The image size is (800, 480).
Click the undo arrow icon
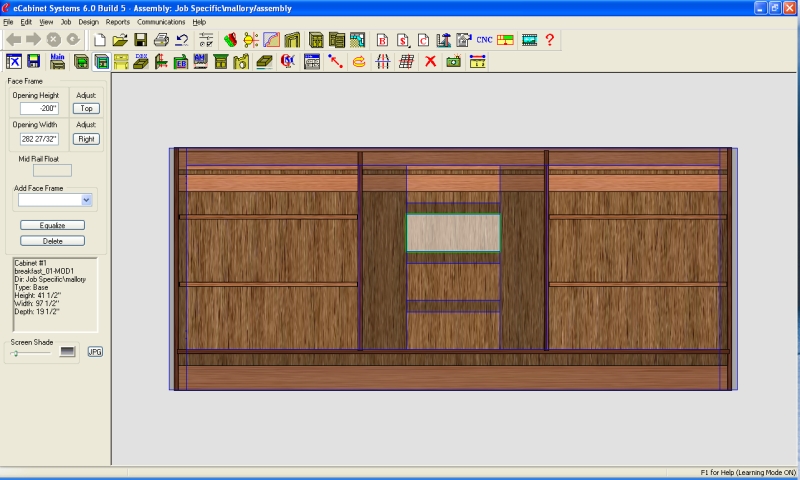coord(182,40)
